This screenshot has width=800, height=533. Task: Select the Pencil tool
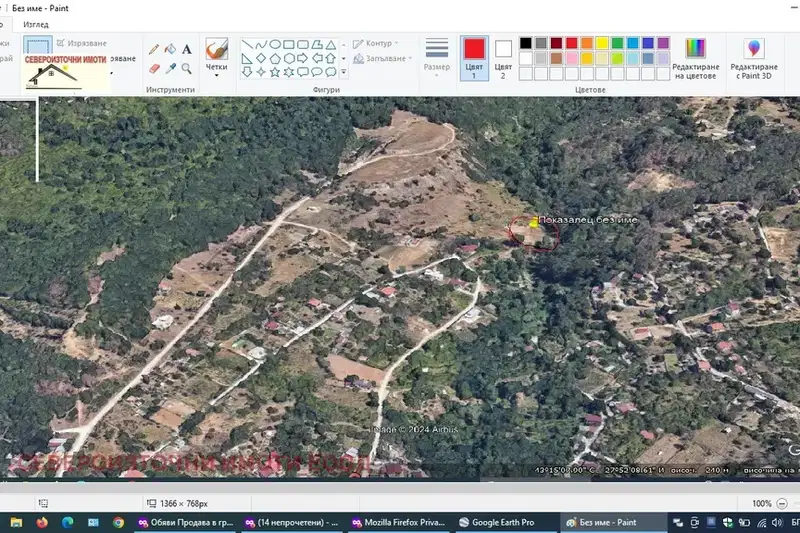tap(154, 49)
